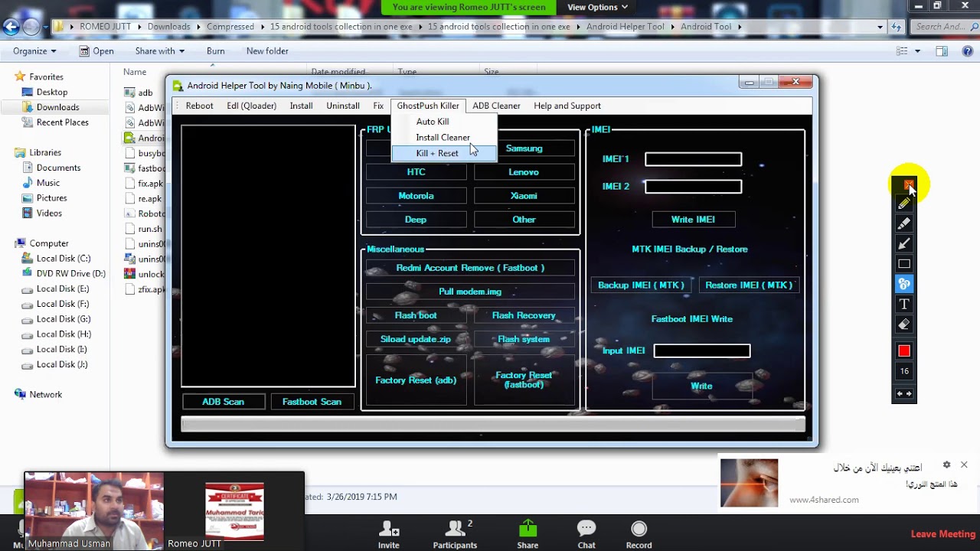The width and height of the screenshot is (980, 551).
Task: Toggle the toolbar move arrows handle
Action: [904, 394]
